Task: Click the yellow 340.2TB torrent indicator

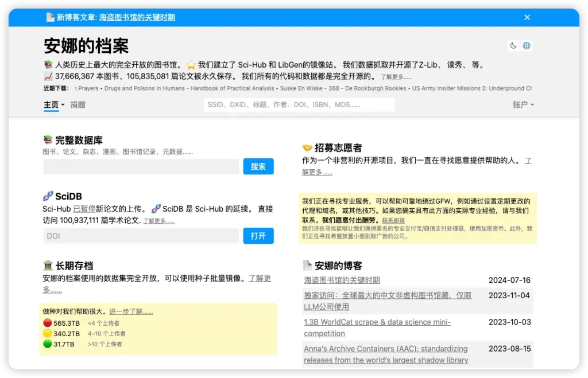Action: [48, 333]
